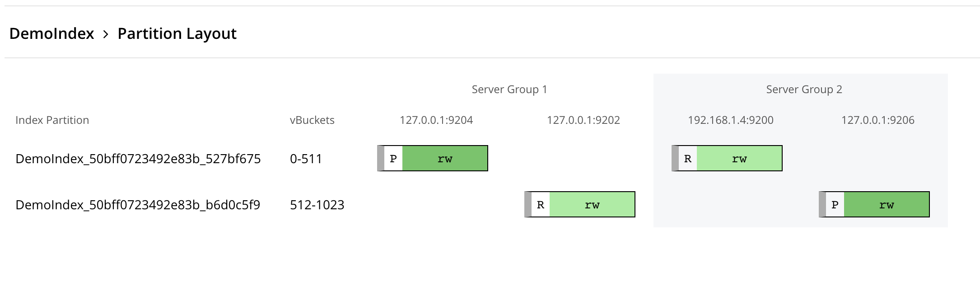Click the Partition Layout page title
The height and width of the screenshot is (292, 980).
(177, 34)
